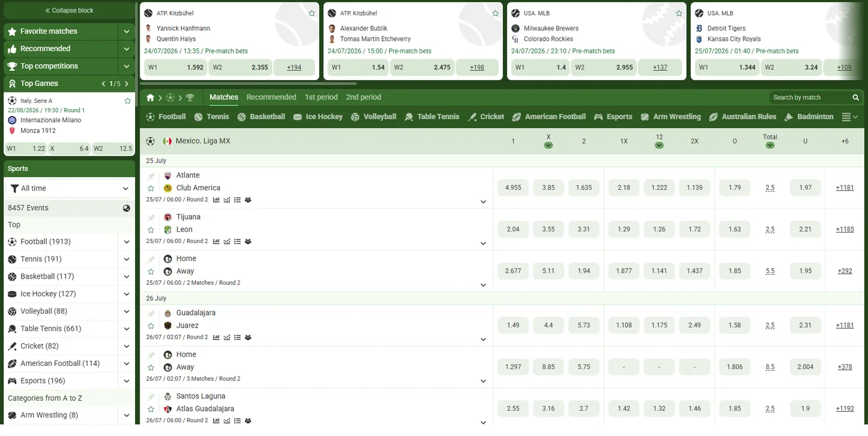Expand Atlante vs Club America row chevron

(x=483, y=202)
